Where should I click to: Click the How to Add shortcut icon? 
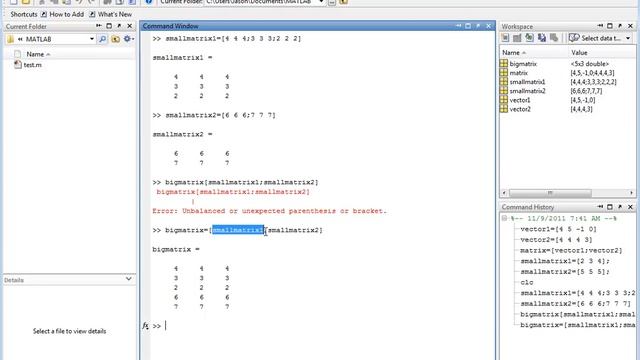click(x=44, y=14)
